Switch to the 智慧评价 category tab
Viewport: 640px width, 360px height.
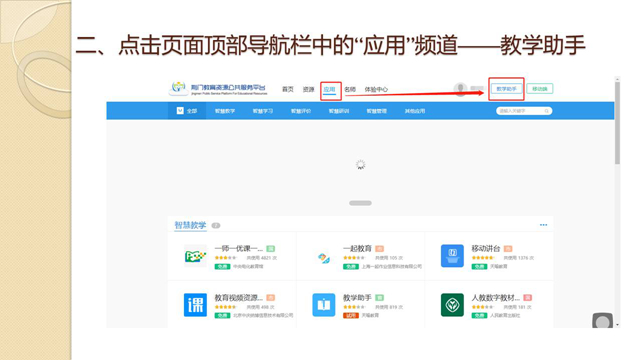pos(301,111)
